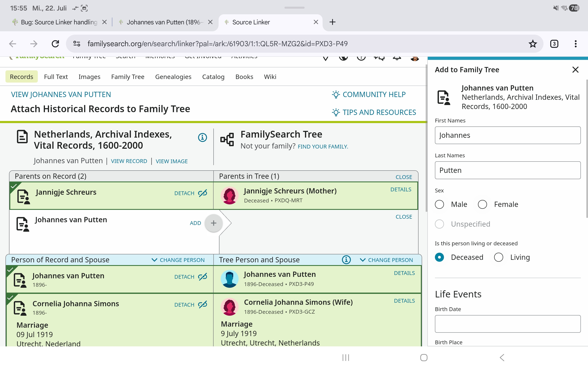Click inside the First Names input field
Screen dimensions: 588x368
pyautogui.click(x=508, y=135)
